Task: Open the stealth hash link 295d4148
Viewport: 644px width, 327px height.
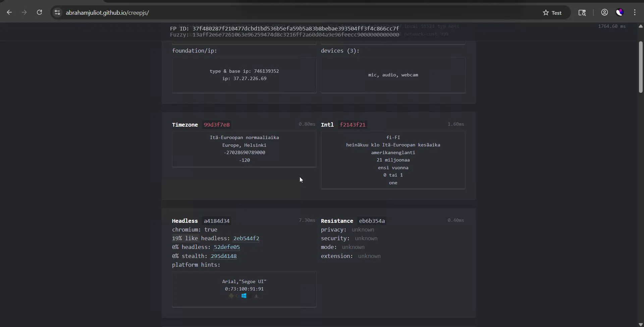Action: tap(224, 256)
